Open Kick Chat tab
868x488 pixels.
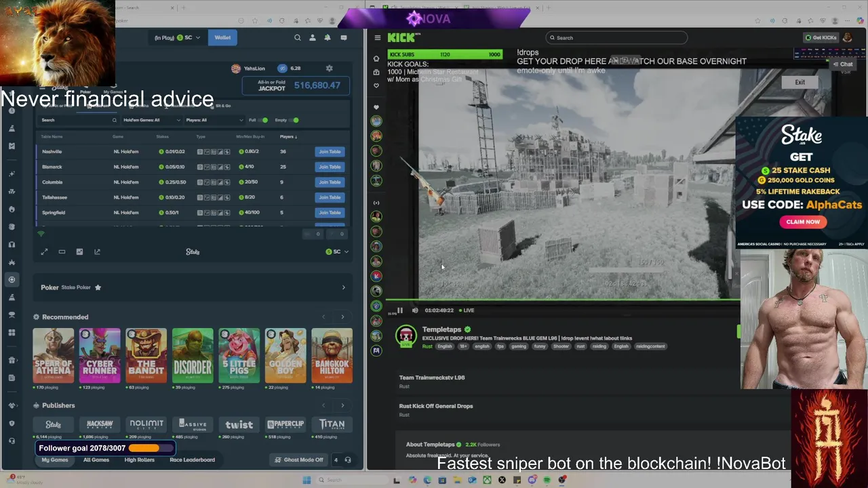coord(843,64)
